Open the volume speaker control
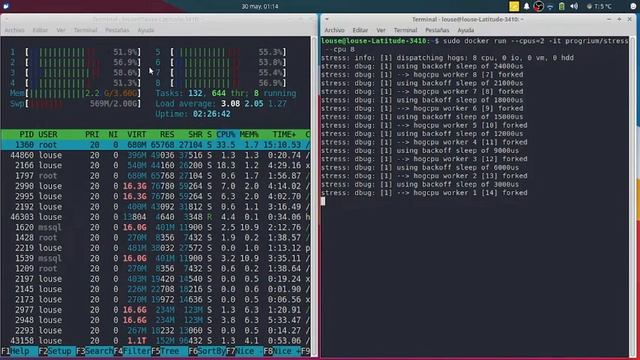The height and width of the screenshot is (360, 640). (x=574, y=6)
